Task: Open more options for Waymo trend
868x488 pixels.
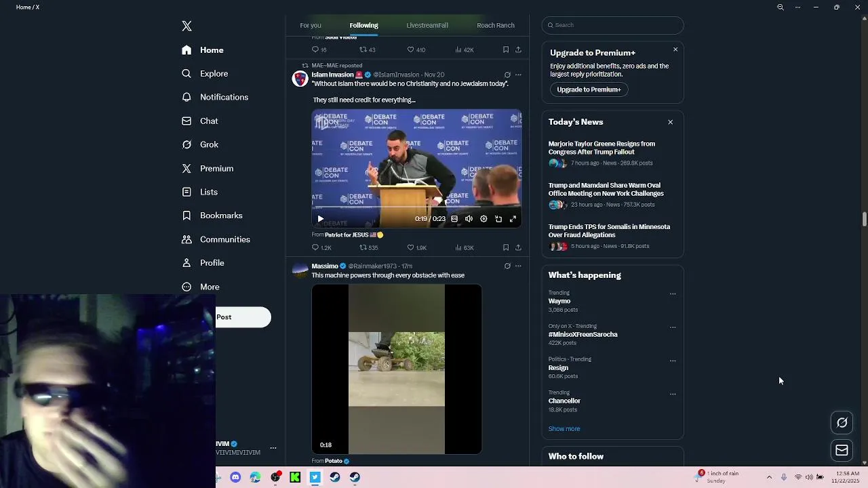Action: pyautogui.click(x=673, y=294)
